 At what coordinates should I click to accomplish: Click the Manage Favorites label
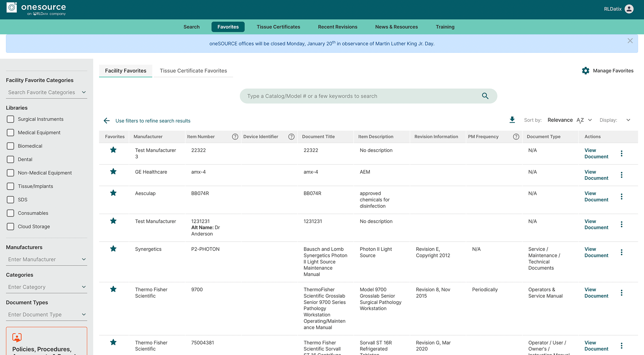click(x=613, y=71)
